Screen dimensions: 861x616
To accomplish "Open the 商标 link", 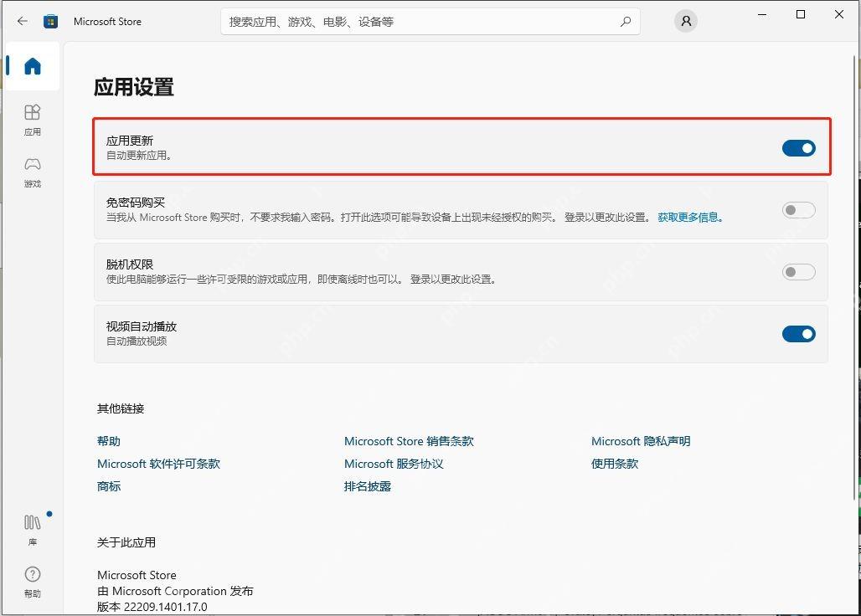I will coord(109,486).
